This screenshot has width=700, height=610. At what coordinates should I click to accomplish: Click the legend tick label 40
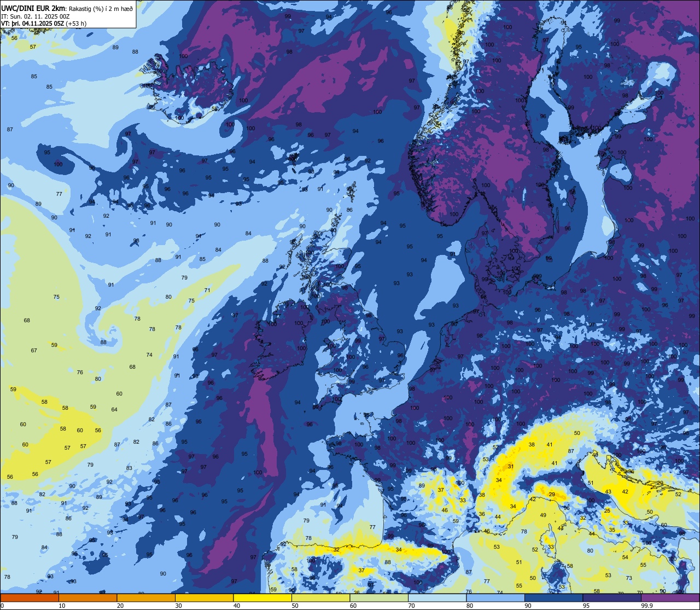(x=237, y=606)
